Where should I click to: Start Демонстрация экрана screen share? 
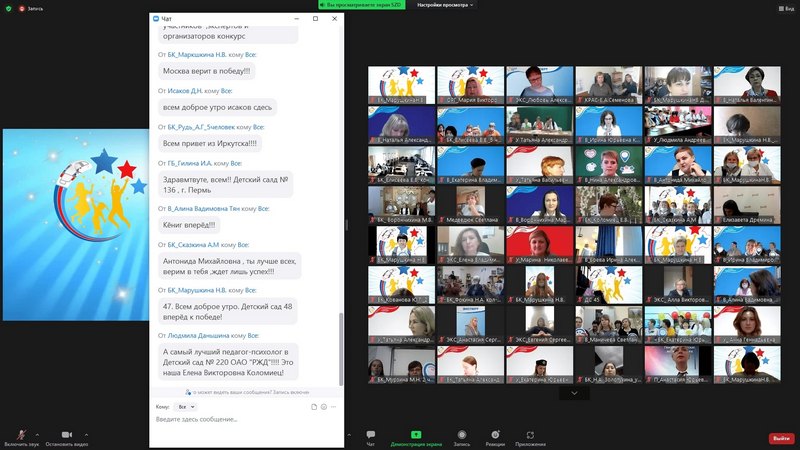point(416,435)
